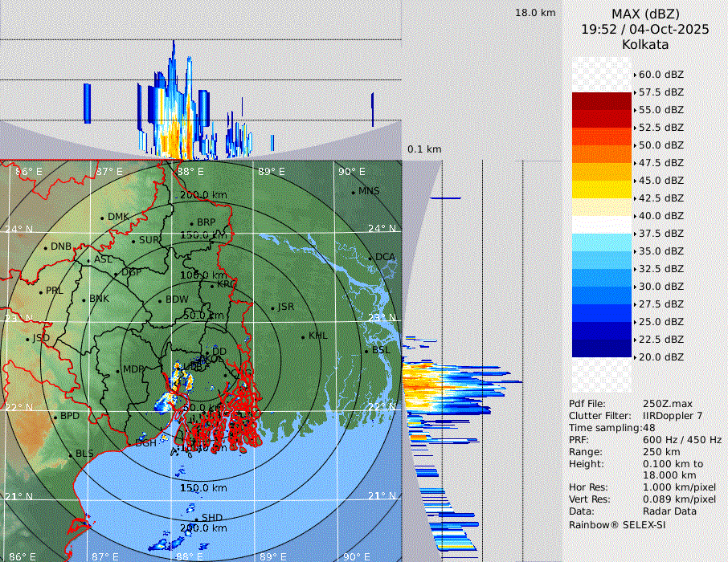Click the BLS station dot near the coast
Viewport: 728px width, 562px height.
[x=71, y=454]
